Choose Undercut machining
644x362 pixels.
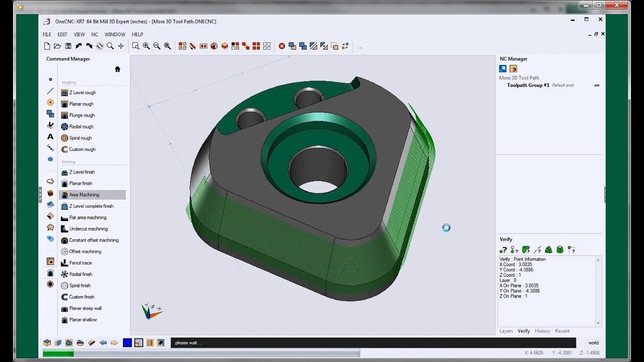pyautogui.click(x=89, y=229)
